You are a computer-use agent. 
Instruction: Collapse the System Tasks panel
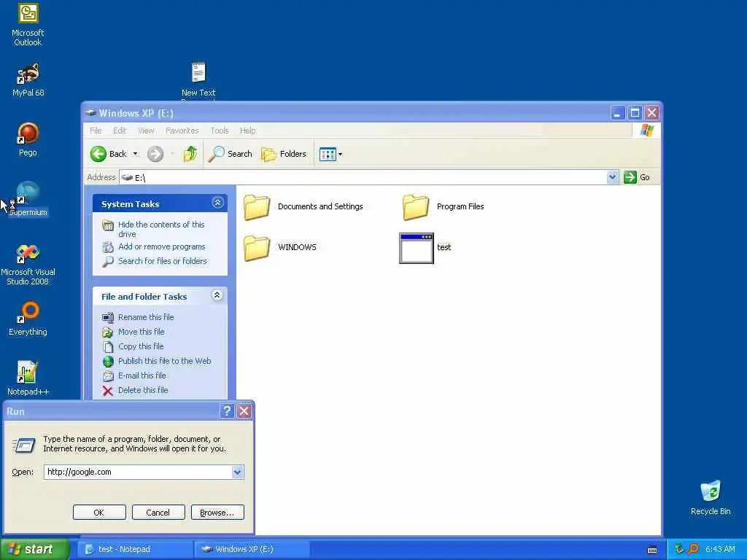coord(217,203)
